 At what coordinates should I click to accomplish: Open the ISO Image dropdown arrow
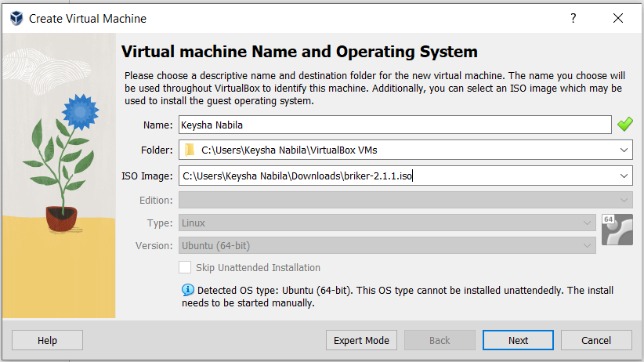(x=624, y=176)
